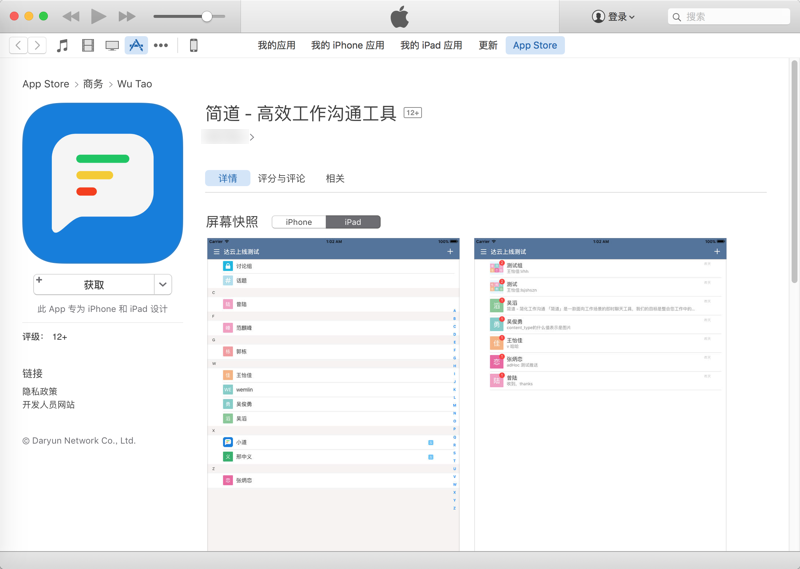The image size is (800, 569).
Task: Click the magnifier search icon
Action: [x=677, y=17]
